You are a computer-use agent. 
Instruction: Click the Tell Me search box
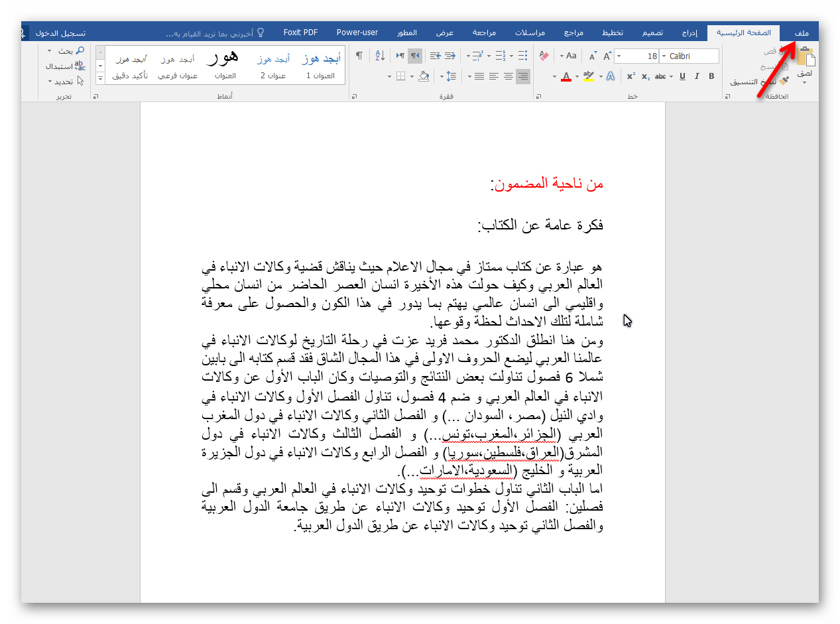[215, 33]
